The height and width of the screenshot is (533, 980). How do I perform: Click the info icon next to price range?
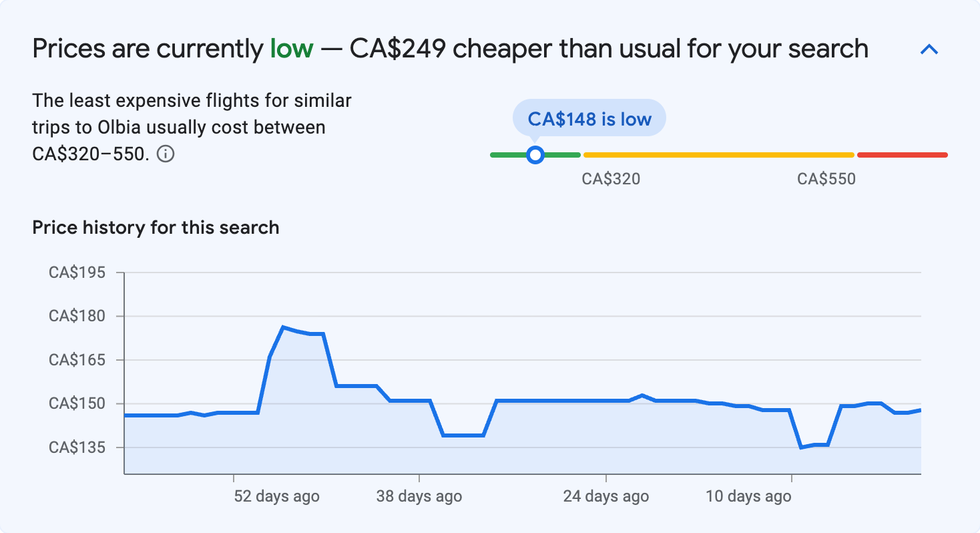point(166,154)
